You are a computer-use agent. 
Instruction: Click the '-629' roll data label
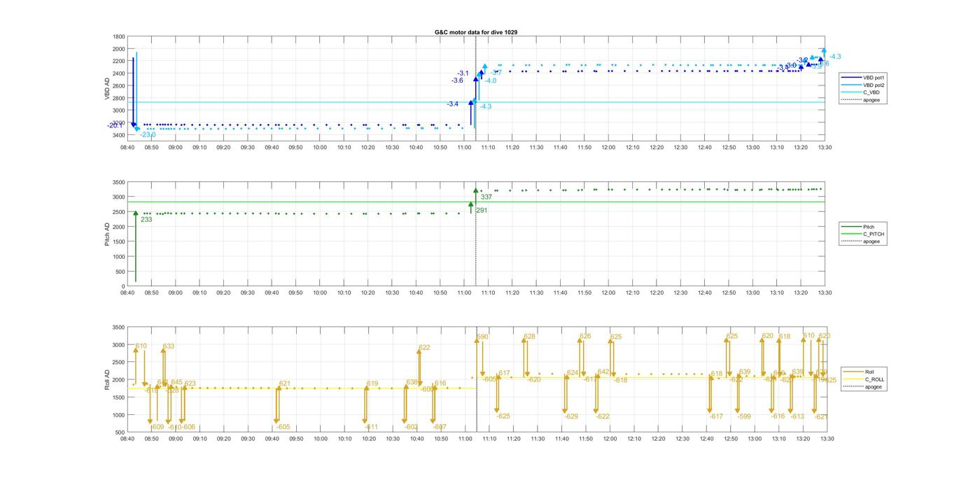click(571, 416)
